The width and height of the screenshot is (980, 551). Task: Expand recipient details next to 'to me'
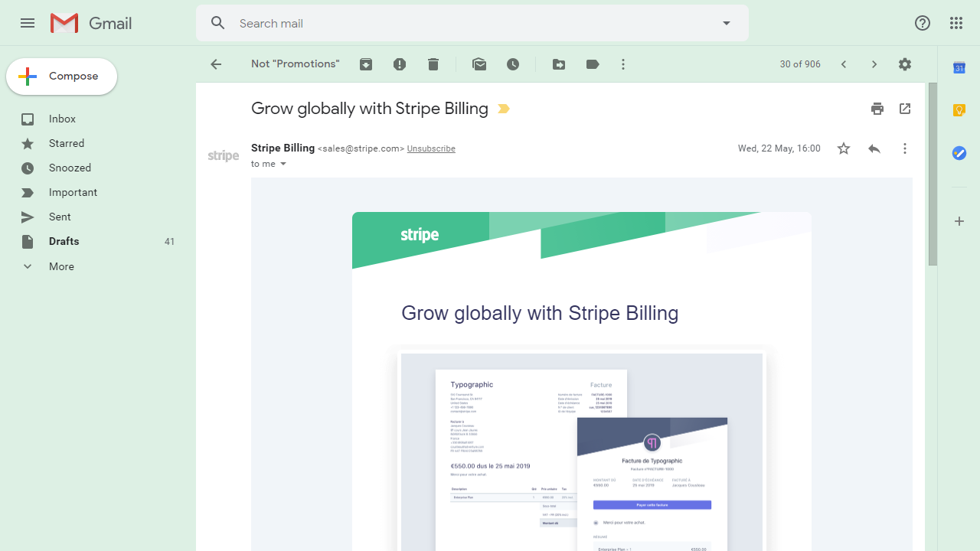coord(283,164)
